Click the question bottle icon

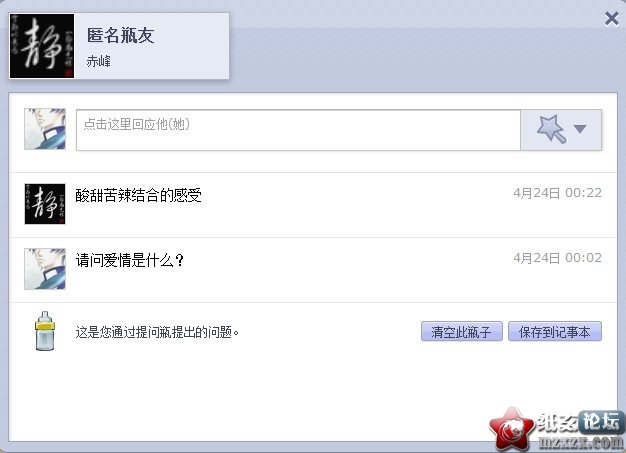(x=45, y=331)
